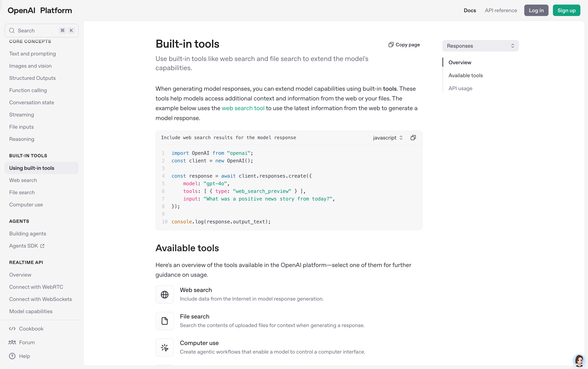
Task: Click the CORE CONCEPTS sidebar section header
Action: [x=30, y=41]
